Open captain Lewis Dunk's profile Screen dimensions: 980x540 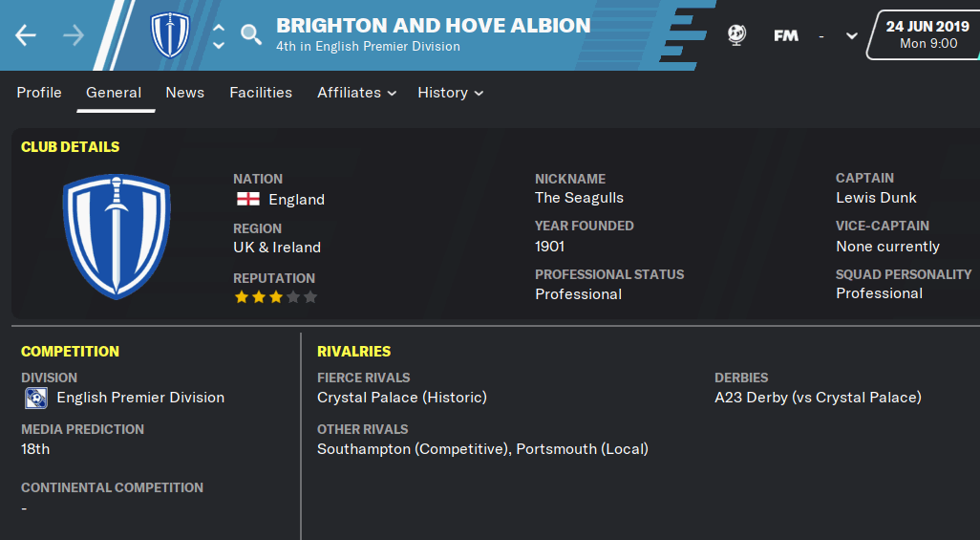876,198
